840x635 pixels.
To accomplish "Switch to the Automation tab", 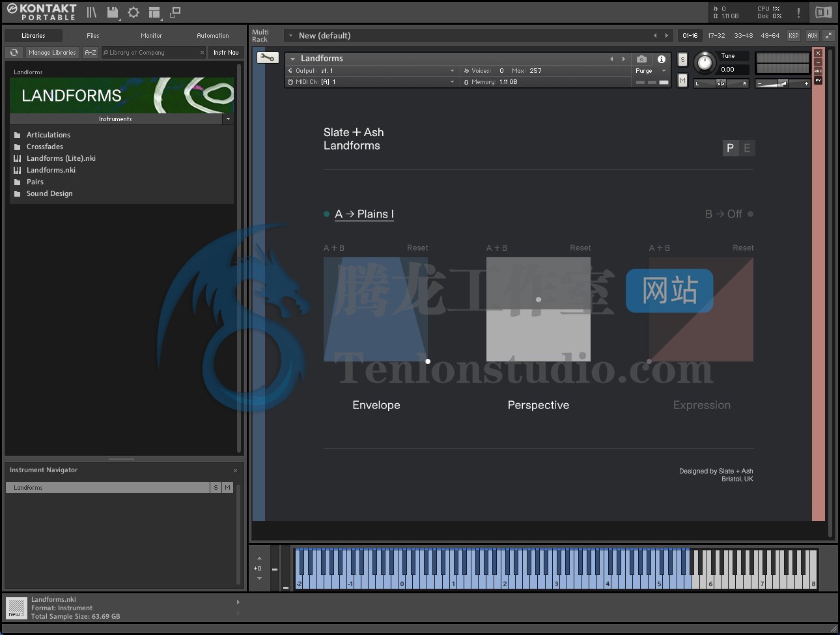I will click(213, 36).
